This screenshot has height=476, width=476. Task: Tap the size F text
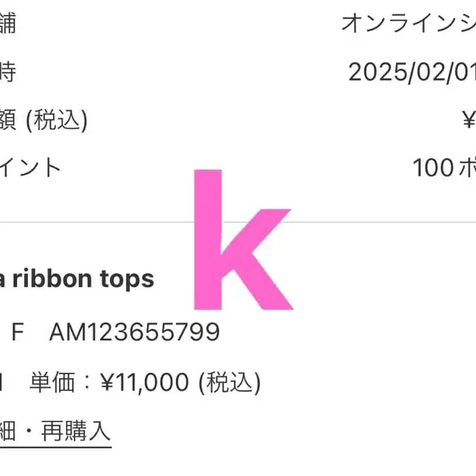click(x=18, y=332)
